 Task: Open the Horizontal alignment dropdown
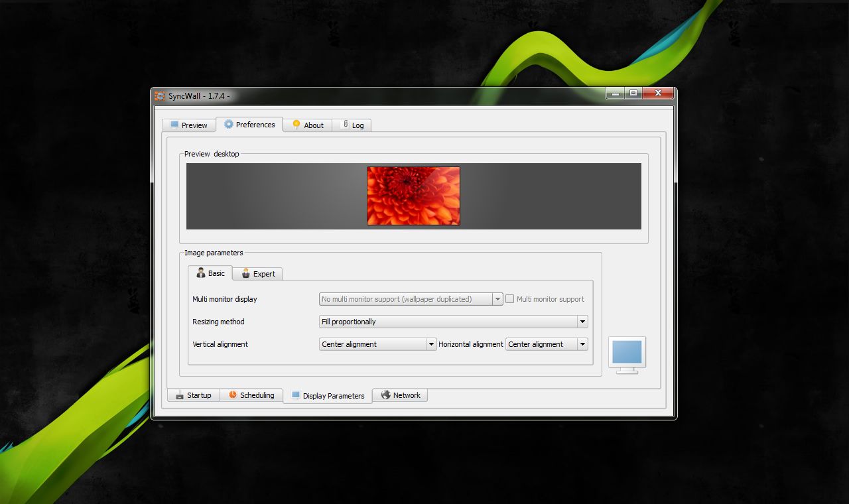547,344
